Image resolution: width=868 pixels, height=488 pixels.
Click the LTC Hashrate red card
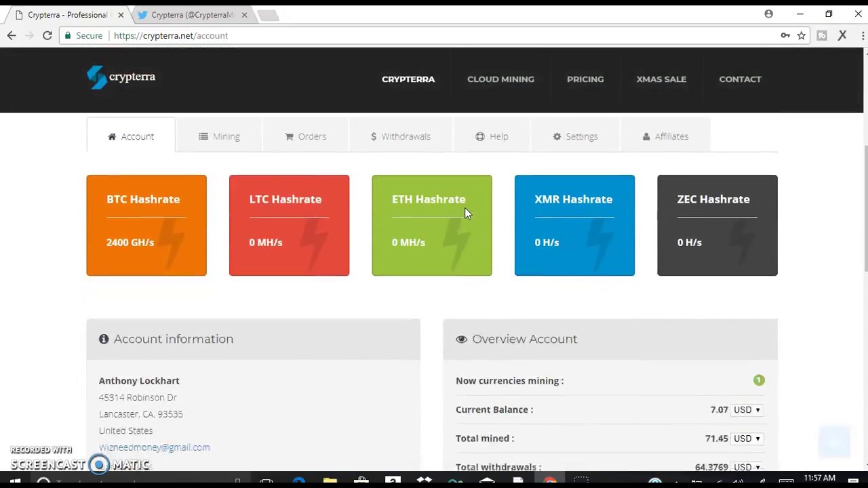(289, 225)
